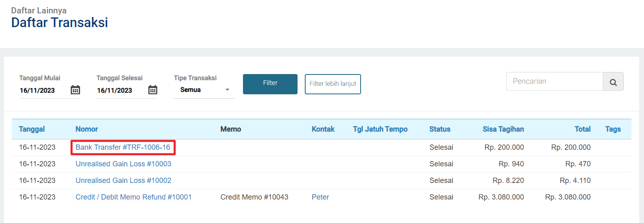Sort table by Kontak column header
Viewport: 644px width, 223px height.
[x=323, y=129]
